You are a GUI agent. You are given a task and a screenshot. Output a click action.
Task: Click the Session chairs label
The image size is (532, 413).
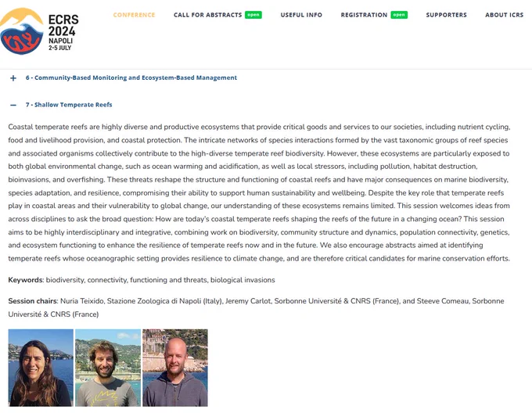pyautogui.click(x=33, y=301)
